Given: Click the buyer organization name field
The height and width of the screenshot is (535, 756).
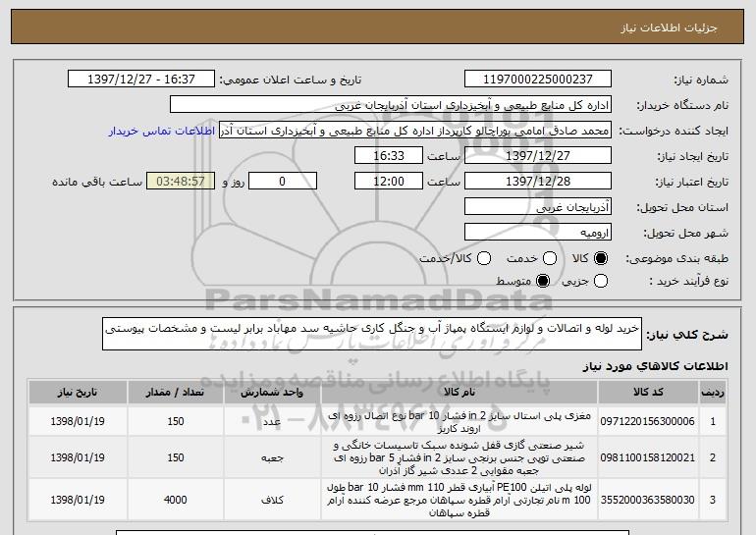Looking at the screenshot, I should 391,105.
